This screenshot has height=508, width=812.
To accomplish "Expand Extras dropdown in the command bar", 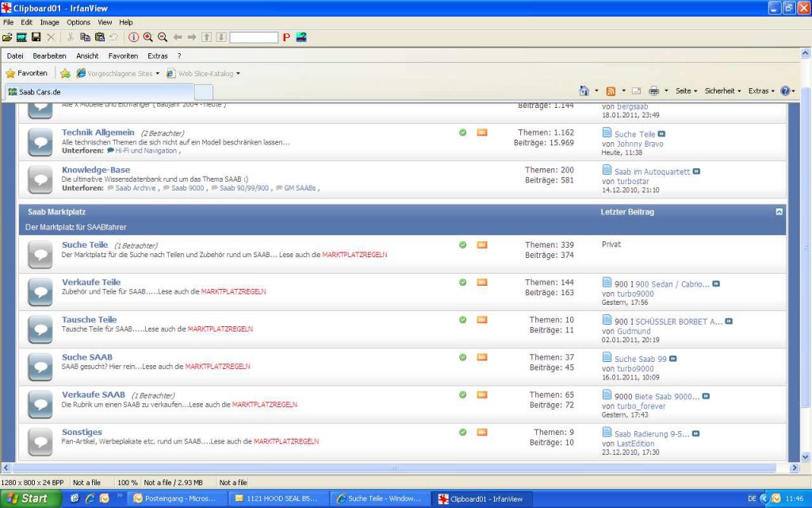I will point(761,90).
